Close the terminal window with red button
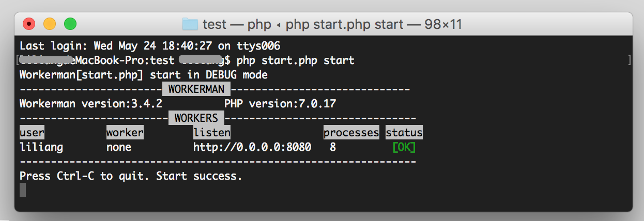Screen dimensions: 644x221 point(28,24)
